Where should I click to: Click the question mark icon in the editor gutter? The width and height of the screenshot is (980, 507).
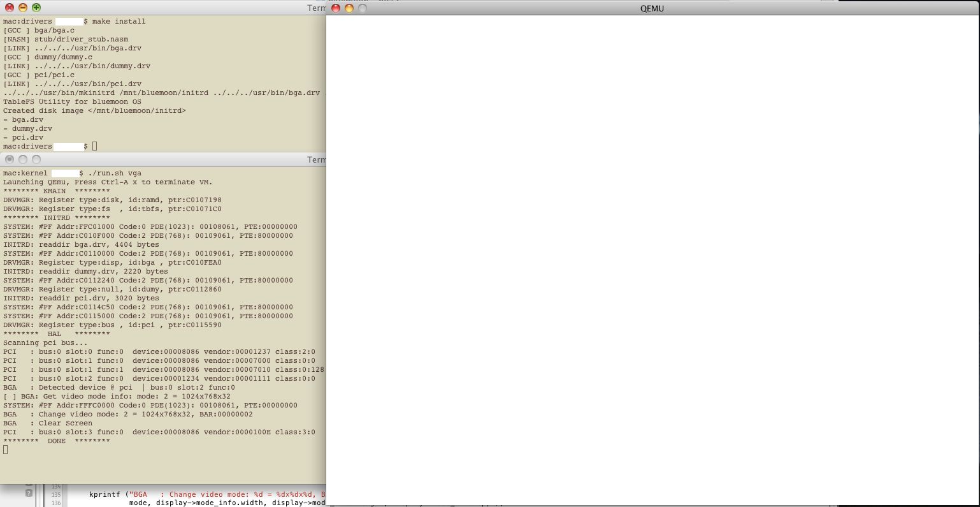point(29,493)
